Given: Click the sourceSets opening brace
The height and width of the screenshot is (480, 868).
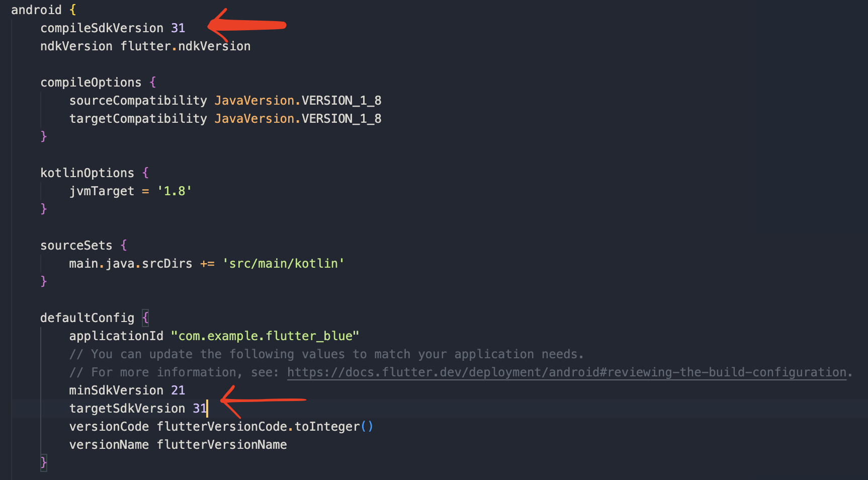Looking at the screenshot, I should [124, 246].
